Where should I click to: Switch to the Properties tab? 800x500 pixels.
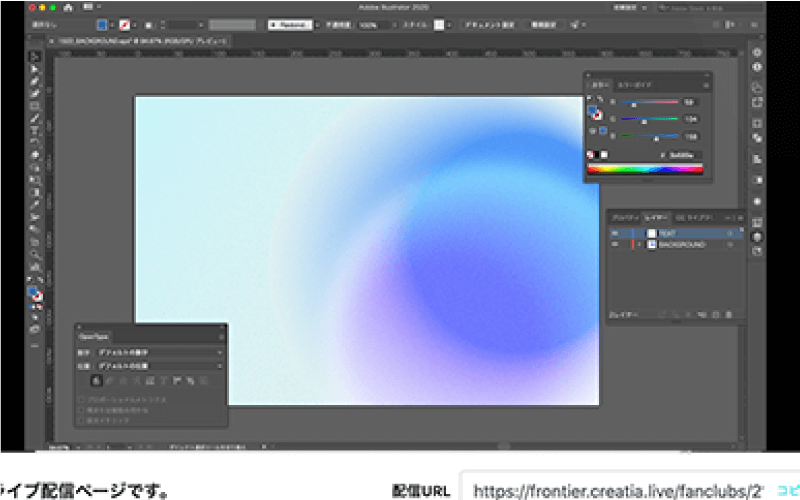tap(625, 218)
